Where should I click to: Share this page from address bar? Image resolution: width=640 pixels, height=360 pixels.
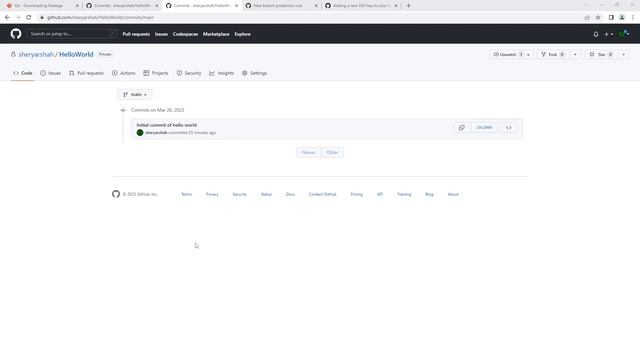pyautogui.click(x=587, y=18)
